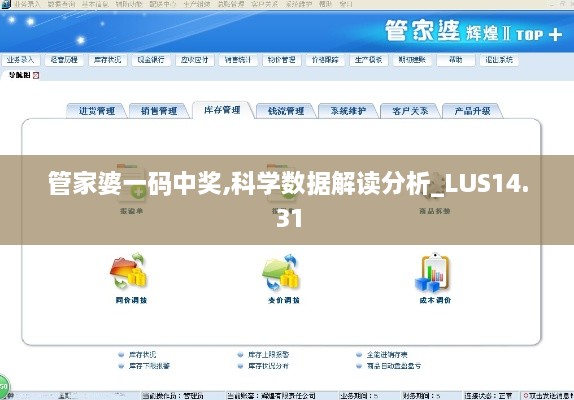Select the 导航图 document tab
Screen dimensions: 574x400
point(19,75)
